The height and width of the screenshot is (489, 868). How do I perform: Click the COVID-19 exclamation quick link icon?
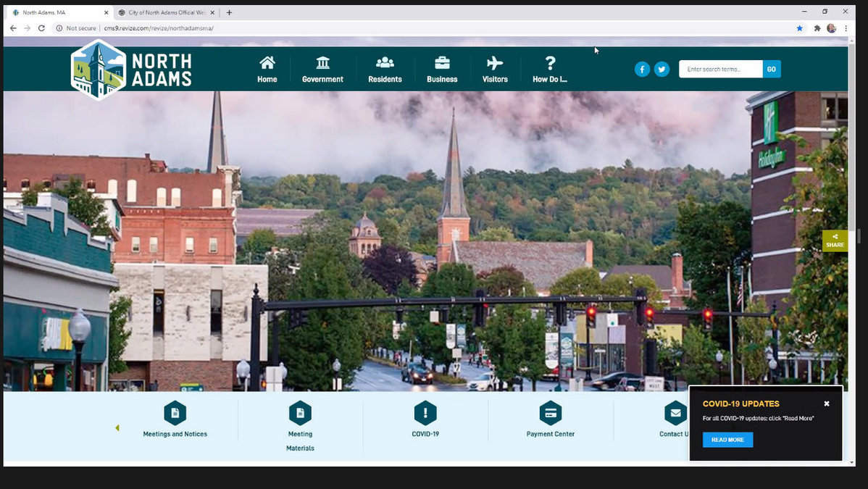click(x=425, y=413)
